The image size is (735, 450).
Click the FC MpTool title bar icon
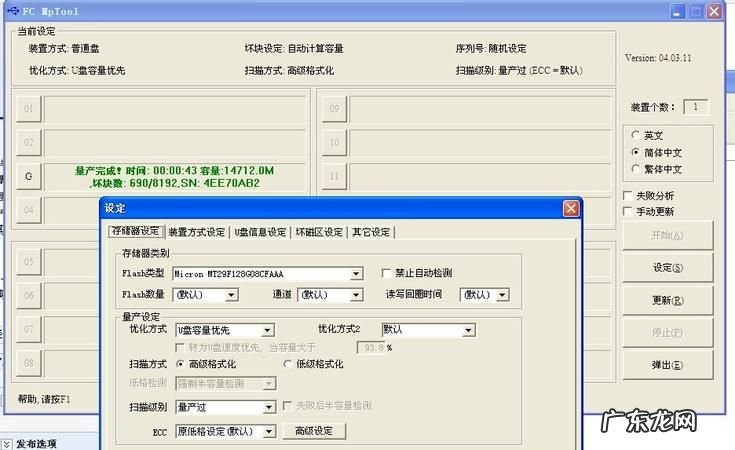(12, 11)
